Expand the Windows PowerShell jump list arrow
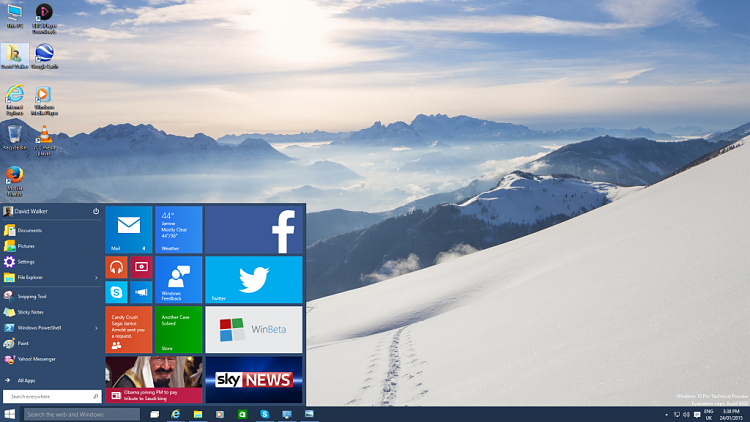Screen dimensions: 750x422 click(96, 328)
